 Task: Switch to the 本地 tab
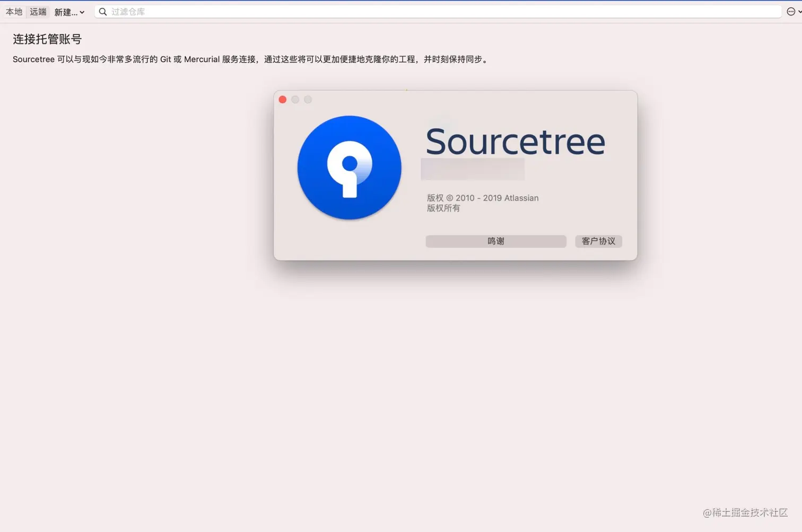click(x=14, y=12)
